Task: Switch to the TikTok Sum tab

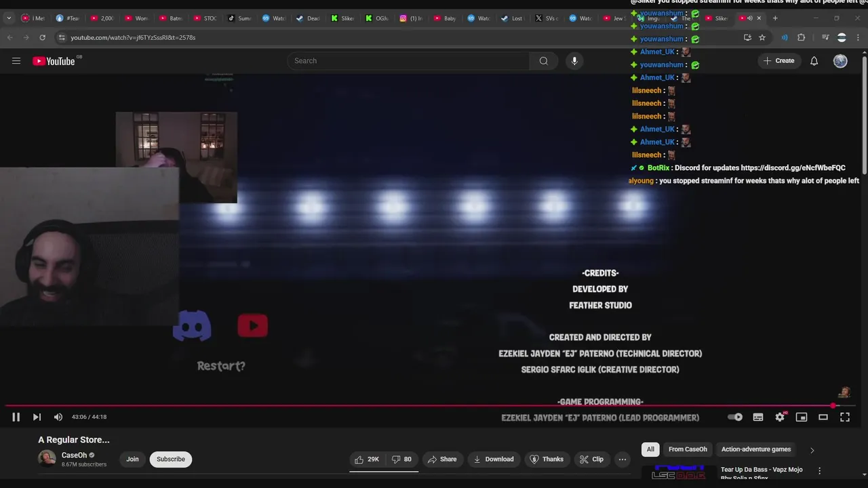Action: pyautogui.click(x=239, y=18)
